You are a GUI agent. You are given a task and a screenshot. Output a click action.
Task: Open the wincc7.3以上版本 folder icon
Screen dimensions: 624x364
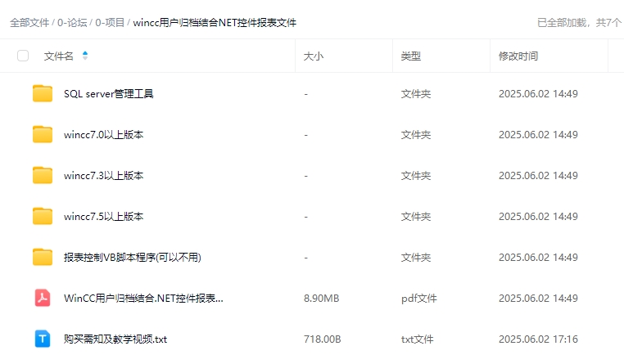[43, 175]
